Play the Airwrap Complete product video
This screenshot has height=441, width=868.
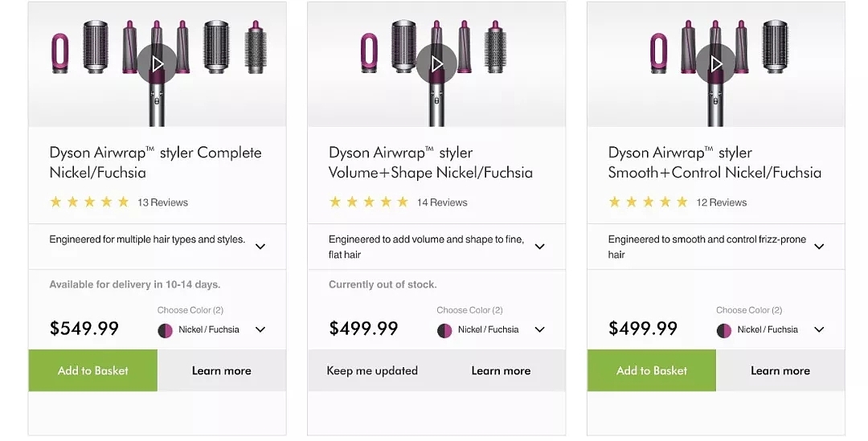coord(157,63)
